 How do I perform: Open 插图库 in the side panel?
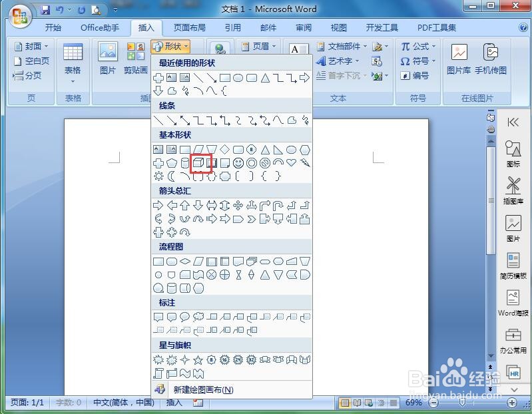pos(513,190)
